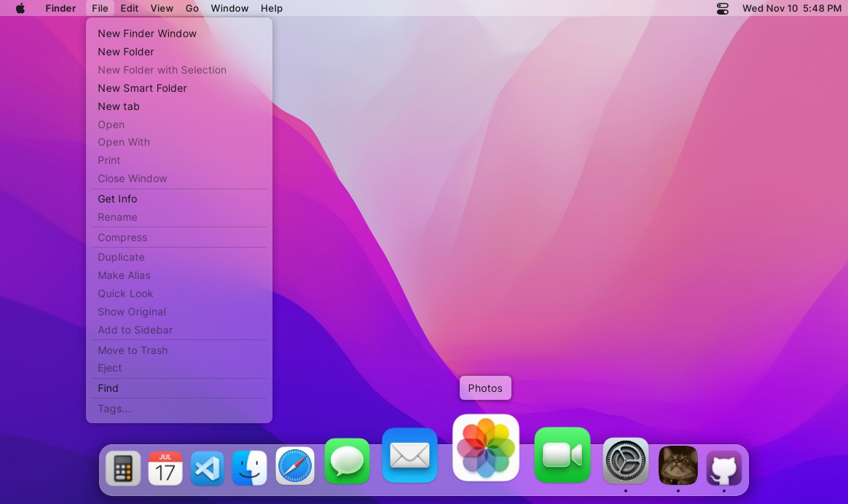Open GitHub Desktop in dock

tap(724, 468)
